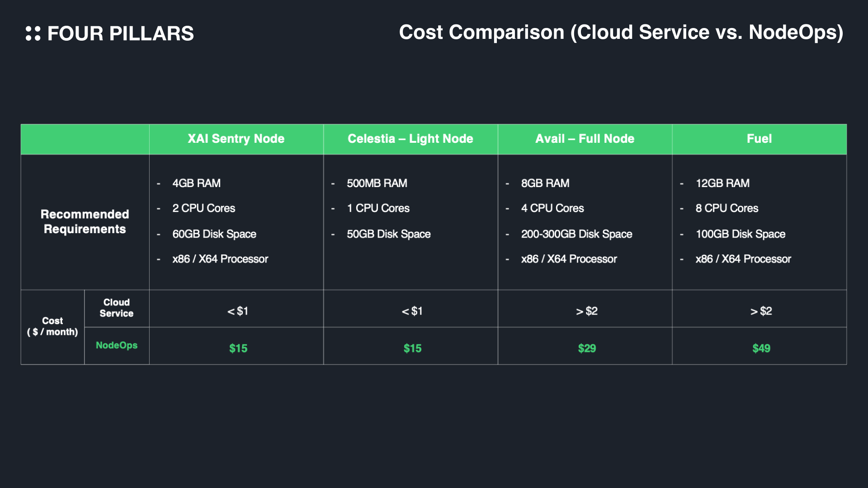Viewport: 868px width, 488px height.
Task: Click the 200-300GB Disk Space entry
Action: click(x=576, y=234)
